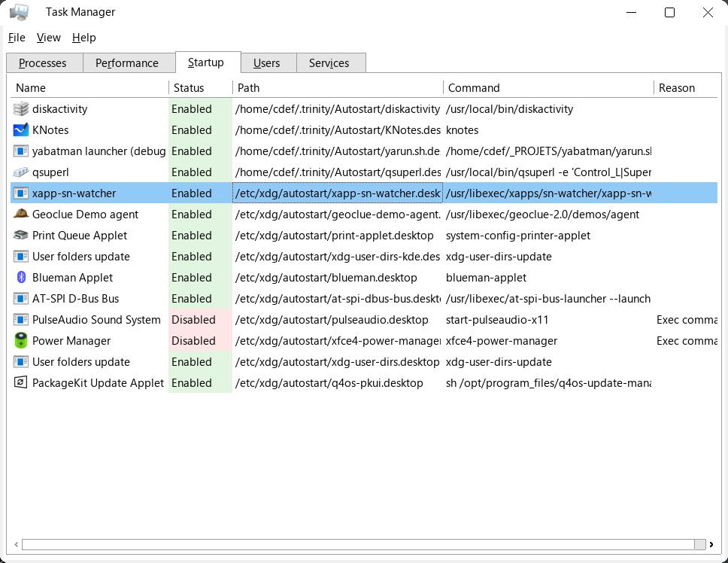Switch to the Users tab

click(x=268, y=63)
